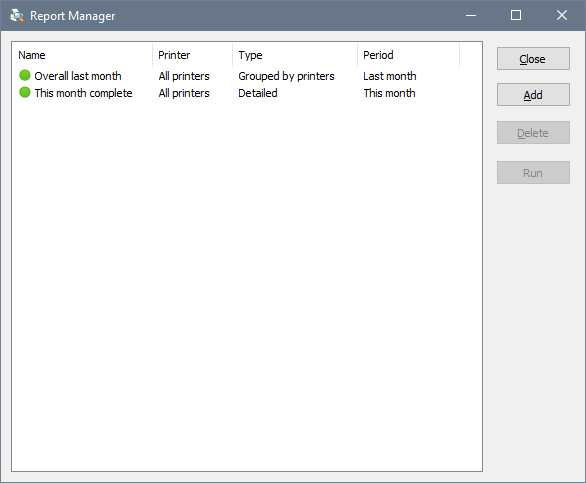586x483 pixels.
Task: Sort by the Period column header
Action: (x=408, y=55)
